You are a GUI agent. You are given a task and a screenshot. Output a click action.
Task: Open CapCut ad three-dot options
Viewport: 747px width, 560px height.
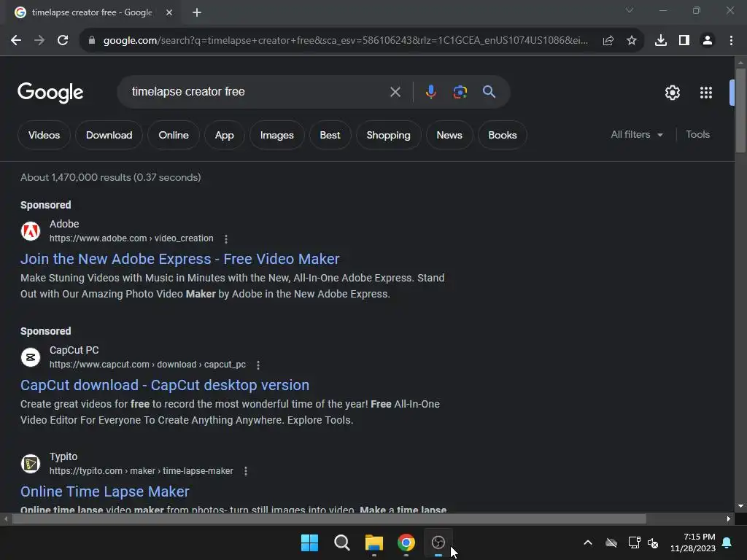click(x=258, y=365)
